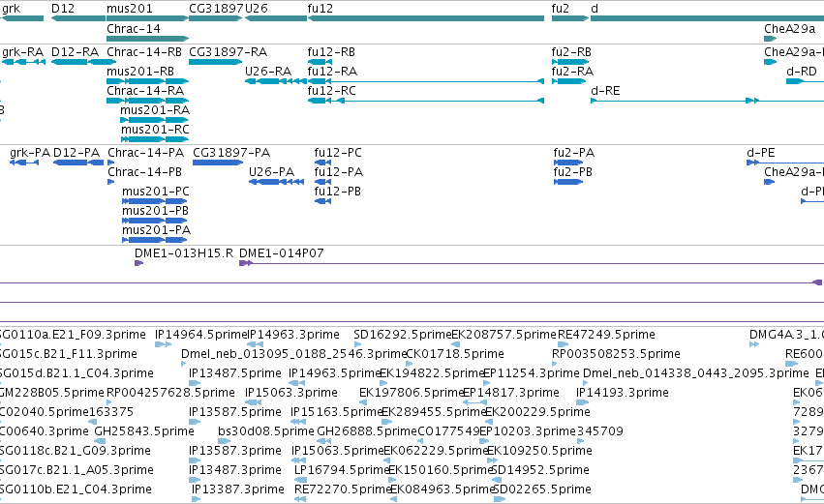
Task: Select the mus201-PB protein label
Action: point(155,211)
